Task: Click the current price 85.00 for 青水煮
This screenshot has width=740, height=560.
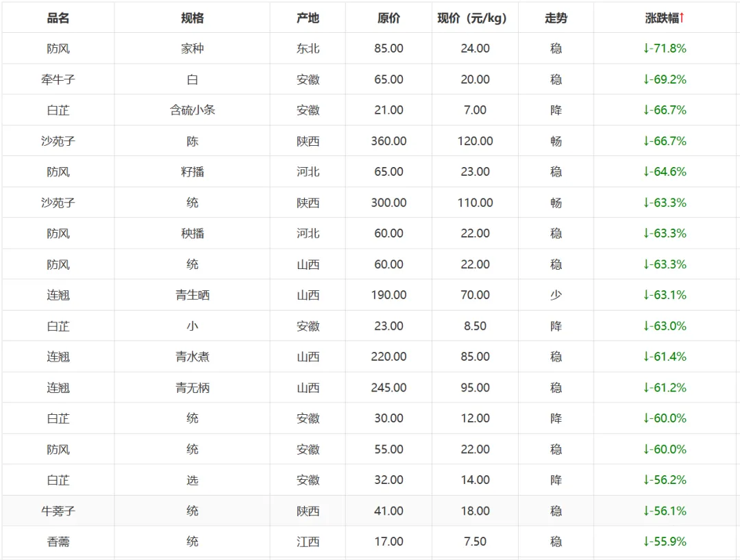Action: click(x=475, y=357)
